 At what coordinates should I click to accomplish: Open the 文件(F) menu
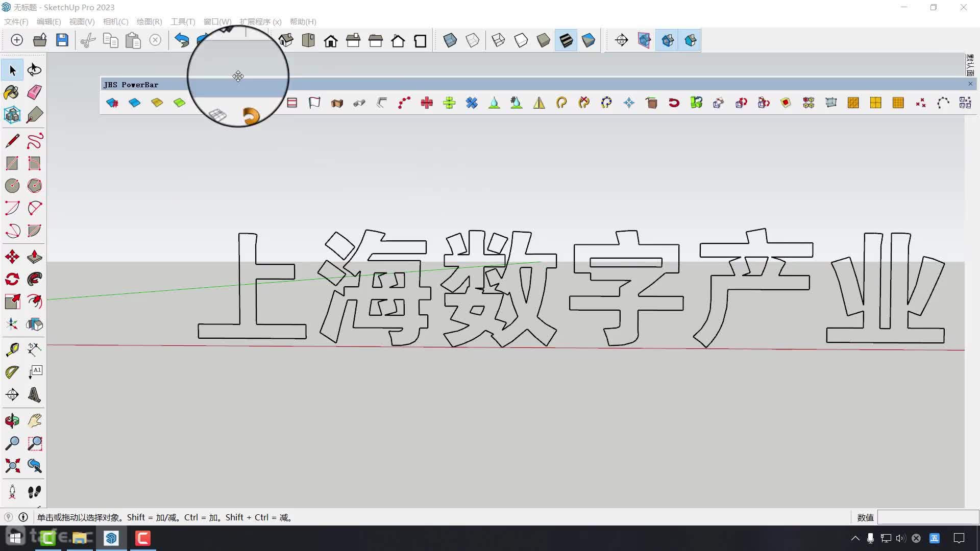pyautogui.click(x=16, y=21)
